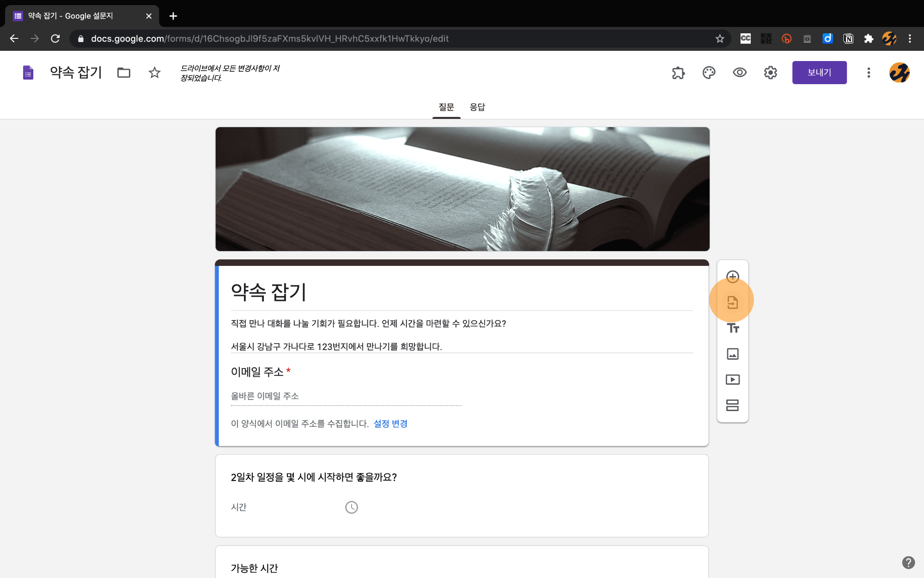Switch to the 응답 tab
The width and height of the screenshot is (924, 578).
tap(477, 107)
